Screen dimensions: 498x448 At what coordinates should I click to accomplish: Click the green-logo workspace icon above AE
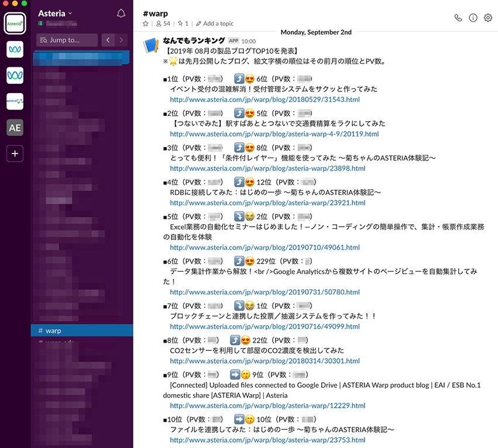tap(15, 102)
